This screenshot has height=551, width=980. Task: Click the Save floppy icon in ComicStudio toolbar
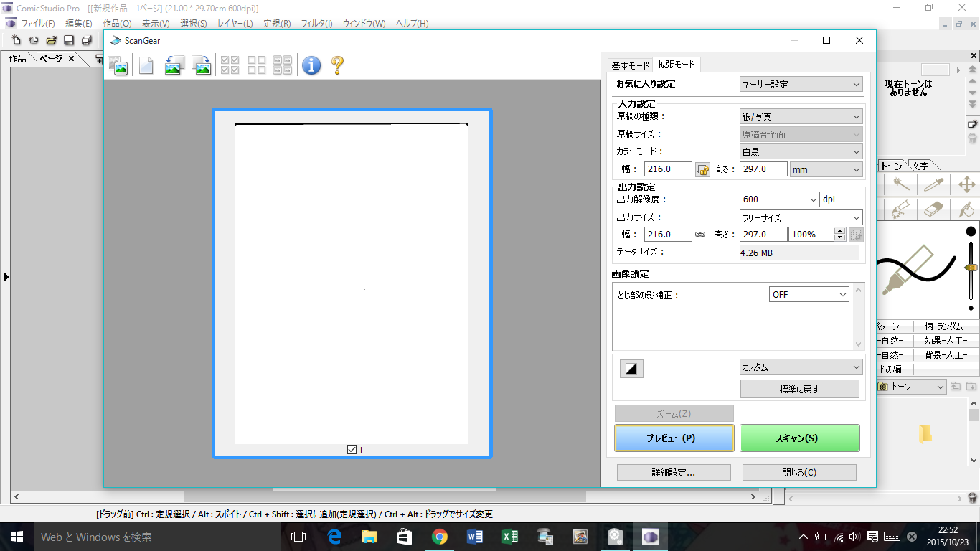coord(69,40)
